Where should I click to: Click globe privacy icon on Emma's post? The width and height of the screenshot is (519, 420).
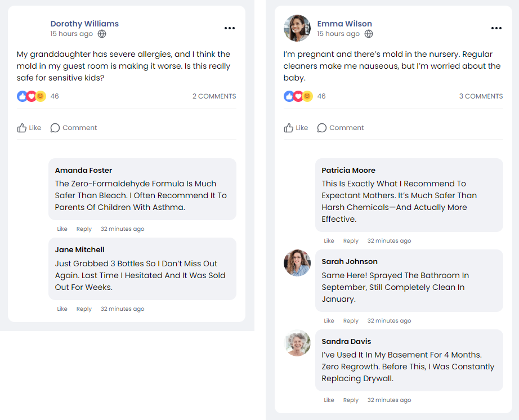pos(369,34)
